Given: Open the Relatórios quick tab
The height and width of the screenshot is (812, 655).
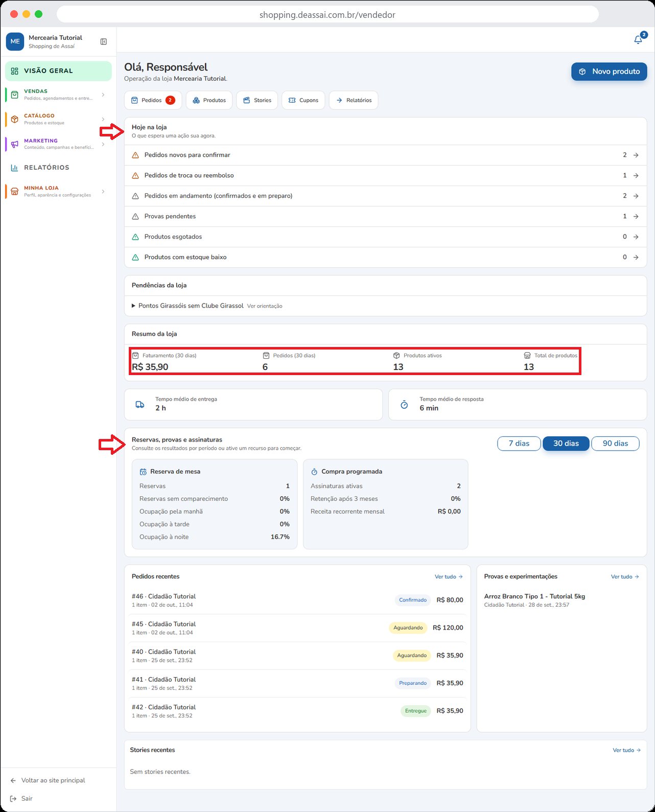Looking at the screenshot, I should (354, 100).
